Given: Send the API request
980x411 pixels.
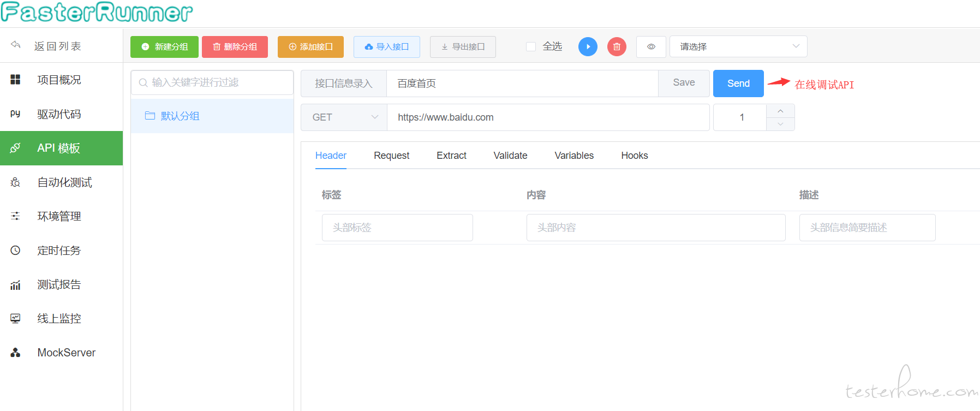Looking at the screenshot, I should pyautogui.click(x=738, y=83).
